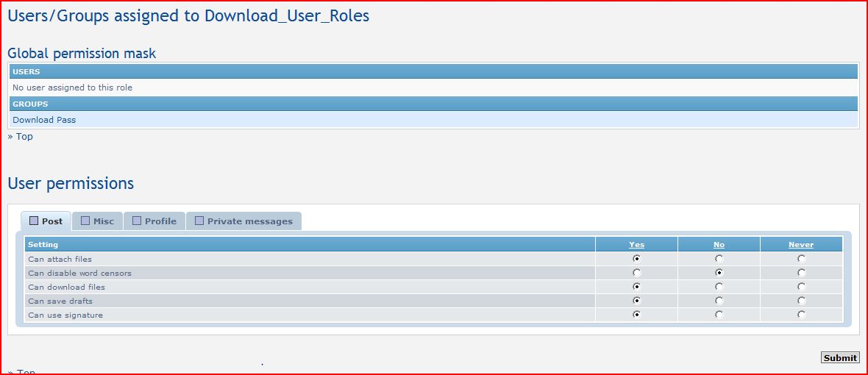Set Can download files to Never

tap(801, 287)
